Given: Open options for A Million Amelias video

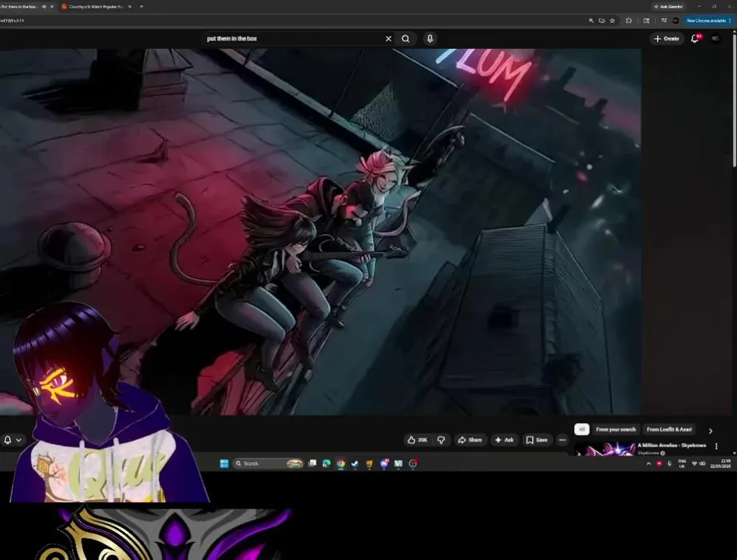Looking at the screenshot, I should pos(716,446).
